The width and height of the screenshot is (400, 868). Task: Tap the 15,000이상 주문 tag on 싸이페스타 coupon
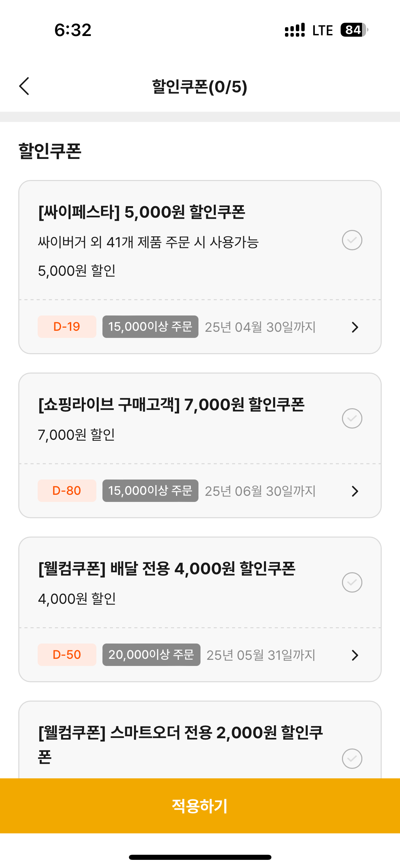[150, 327]
